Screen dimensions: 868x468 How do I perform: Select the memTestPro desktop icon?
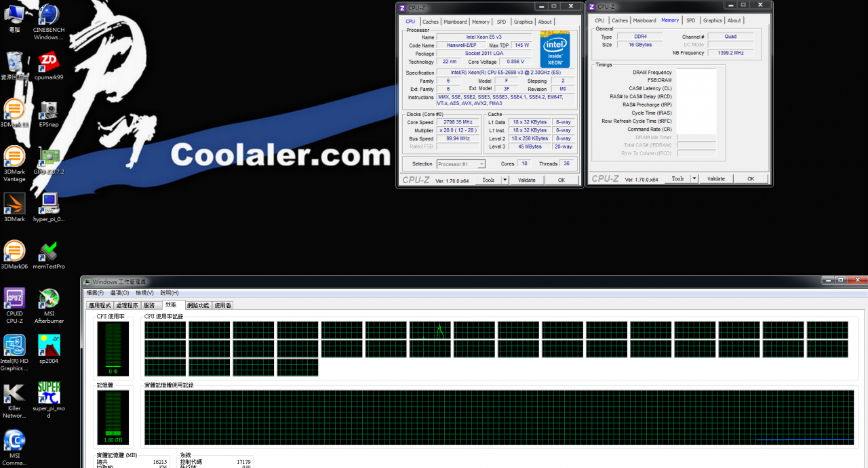(48, 255)
